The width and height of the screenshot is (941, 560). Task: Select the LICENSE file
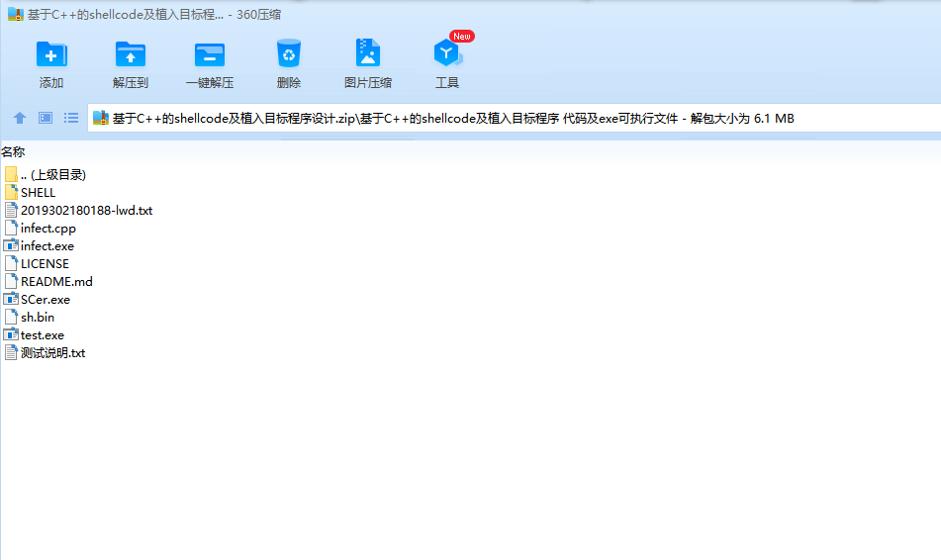(x=45, y=264)
